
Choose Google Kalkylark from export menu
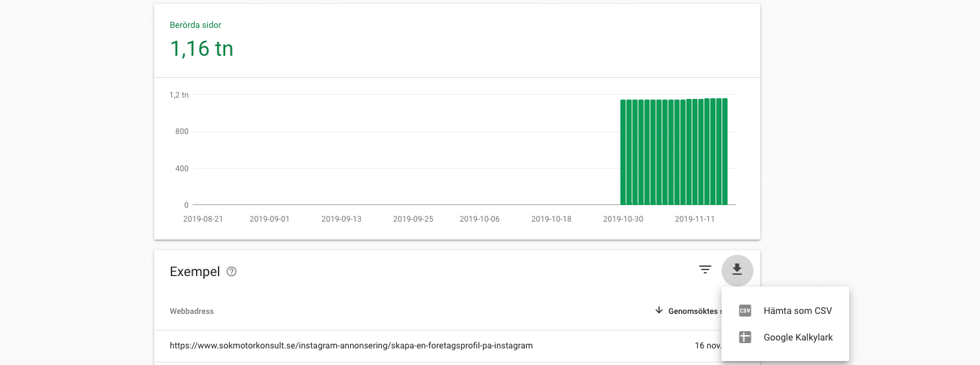click(798, 337)
